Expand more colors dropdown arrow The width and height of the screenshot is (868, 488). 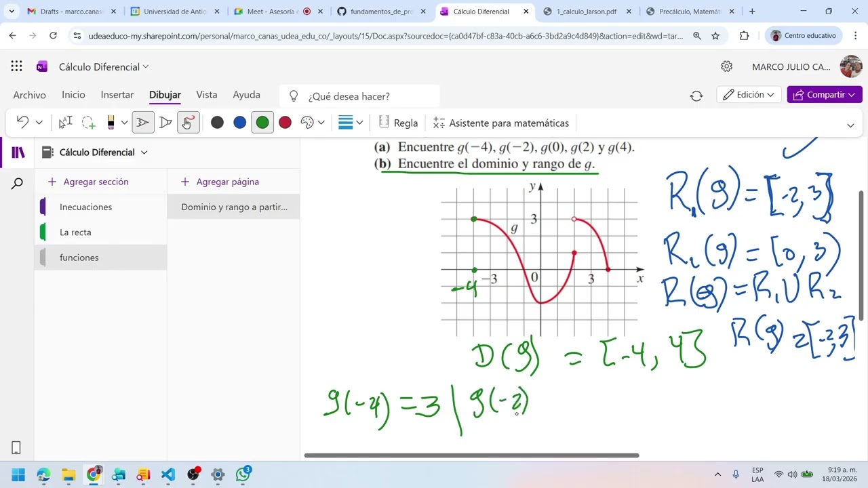coord(321,123)
